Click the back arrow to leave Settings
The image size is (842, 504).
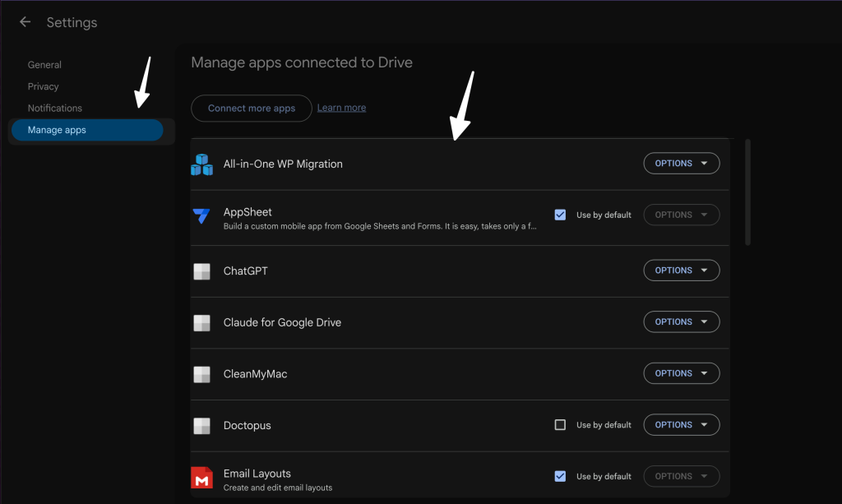[24, 21]
